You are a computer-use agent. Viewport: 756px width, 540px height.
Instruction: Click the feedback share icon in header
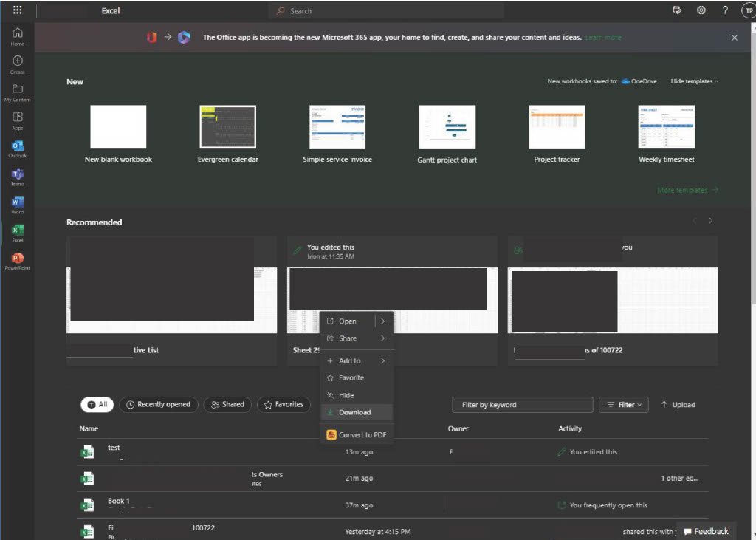pyautogui.click(x=677, y=10)
